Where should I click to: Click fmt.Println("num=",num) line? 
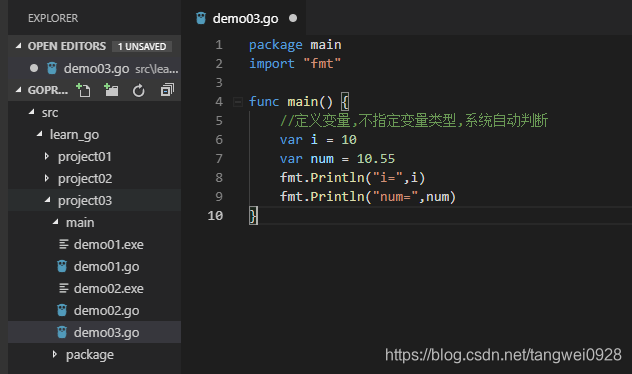click(x=368, y=197)
